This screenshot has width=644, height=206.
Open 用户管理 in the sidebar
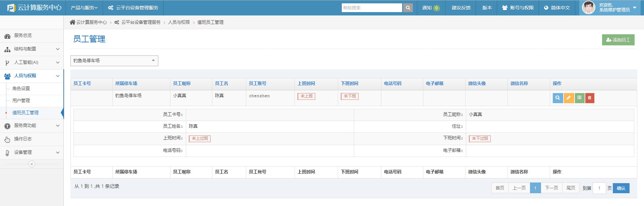[x=21, y=100]
